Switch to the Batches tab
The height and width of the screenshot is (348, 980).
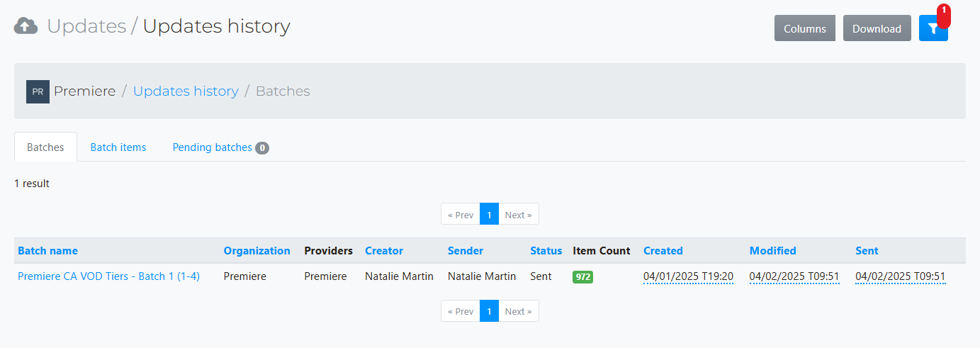(x=45, y=147)
